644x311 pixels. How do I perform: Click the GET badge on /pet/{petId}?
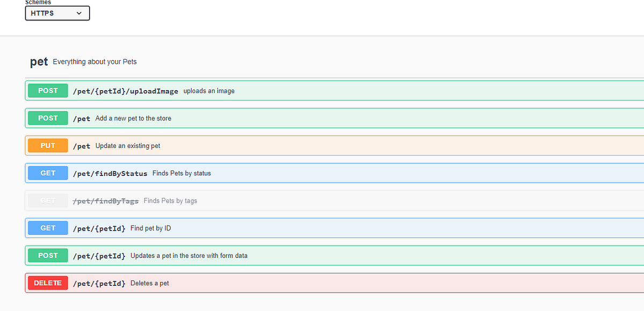[47, 227]
